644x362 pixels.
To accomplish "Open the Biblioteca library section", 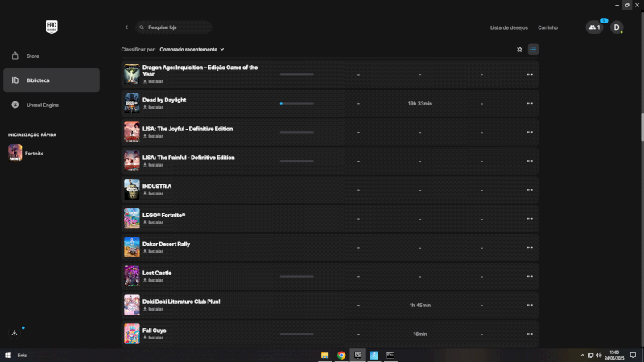I will coord(52,80).
